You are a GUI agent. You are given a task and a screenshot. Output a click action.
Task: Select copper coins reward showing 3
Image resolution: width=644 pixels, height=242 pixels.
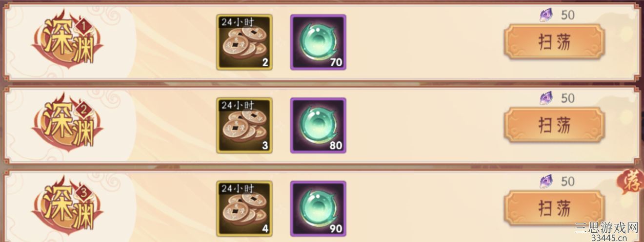[x=244, y=126]
